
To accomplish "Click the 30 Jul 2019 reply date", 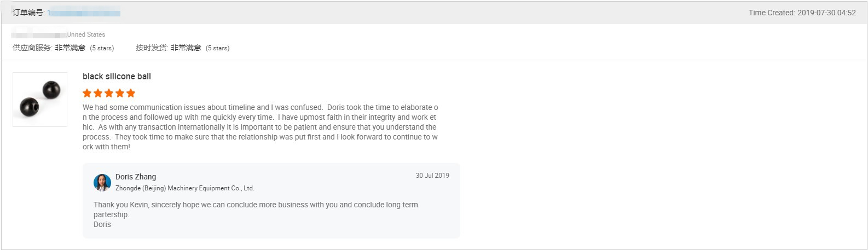I will (x=432, y=176).
